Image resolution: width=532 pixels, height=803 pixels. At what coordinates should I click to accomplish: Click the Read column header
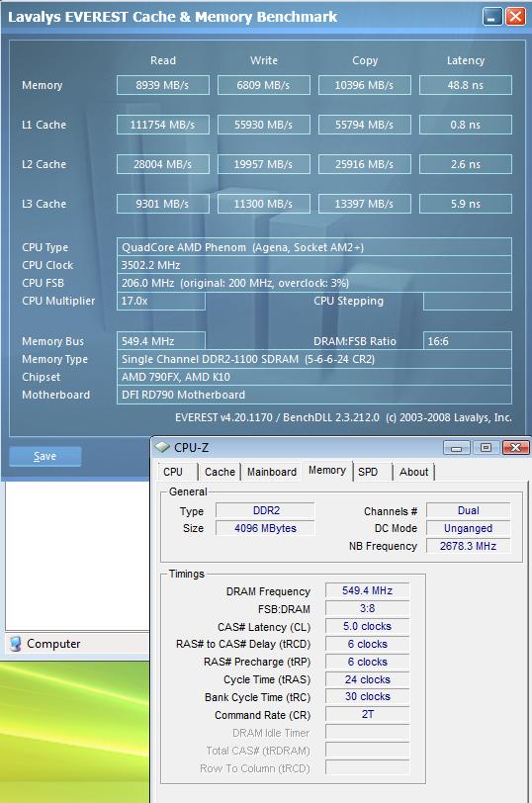(163, 60)
